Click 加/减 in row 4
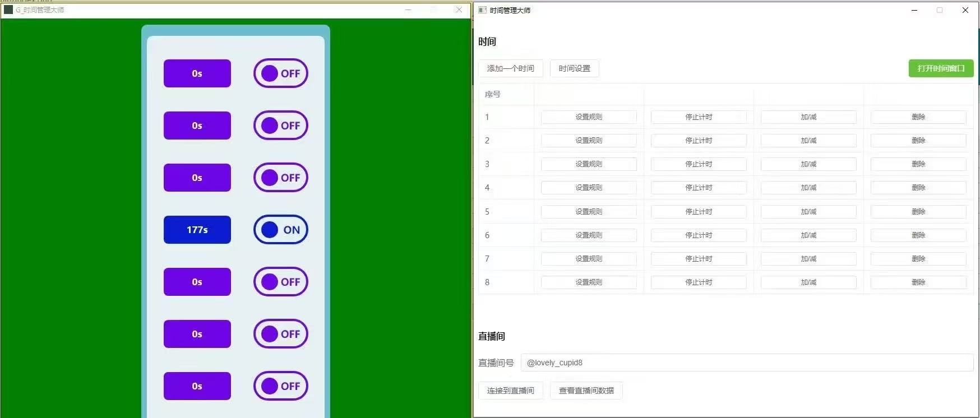980x418 pixels. tap(808, 188)
